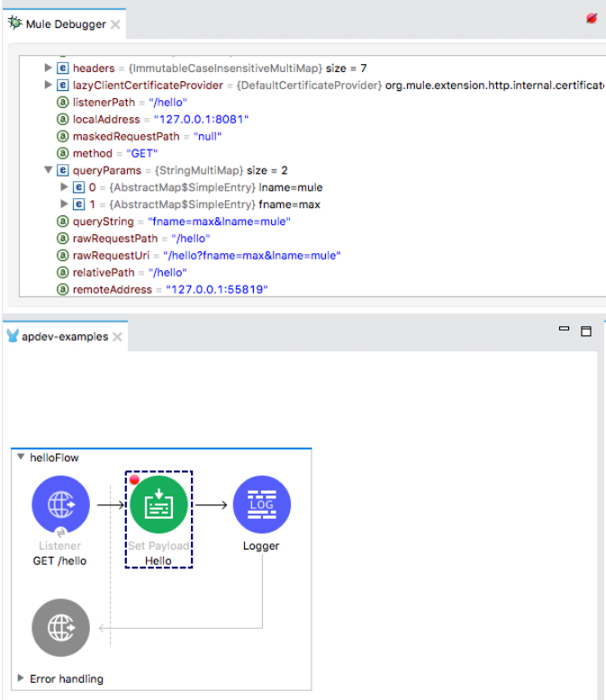This screenshot has height=700, width=606.
Task: Select the Set Payload component icon
Action: 158,505
